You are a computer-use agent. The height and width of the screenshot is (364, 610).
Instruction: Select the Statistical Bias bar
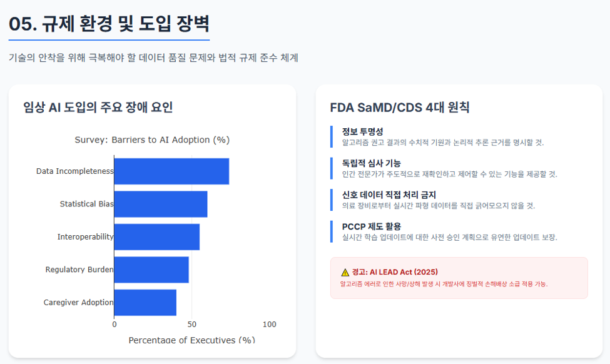(161, 204)
